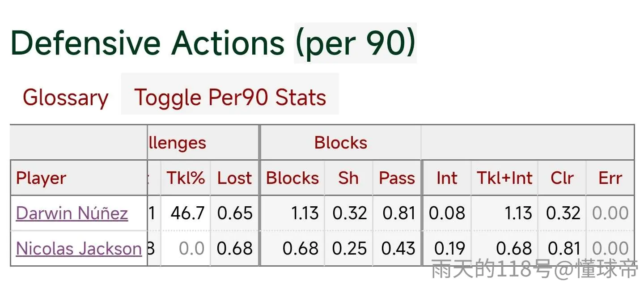This screenshot has width=644, height=285.
Task: Select Núñez's 1.13 Blocks cell
Action: point(292,213)
